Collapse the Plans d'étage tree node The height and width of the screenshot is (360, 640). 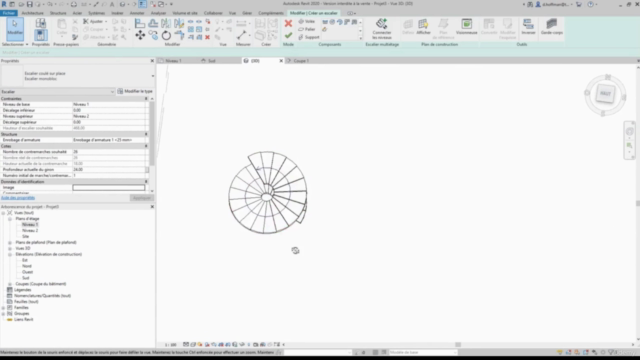point(10,219)
